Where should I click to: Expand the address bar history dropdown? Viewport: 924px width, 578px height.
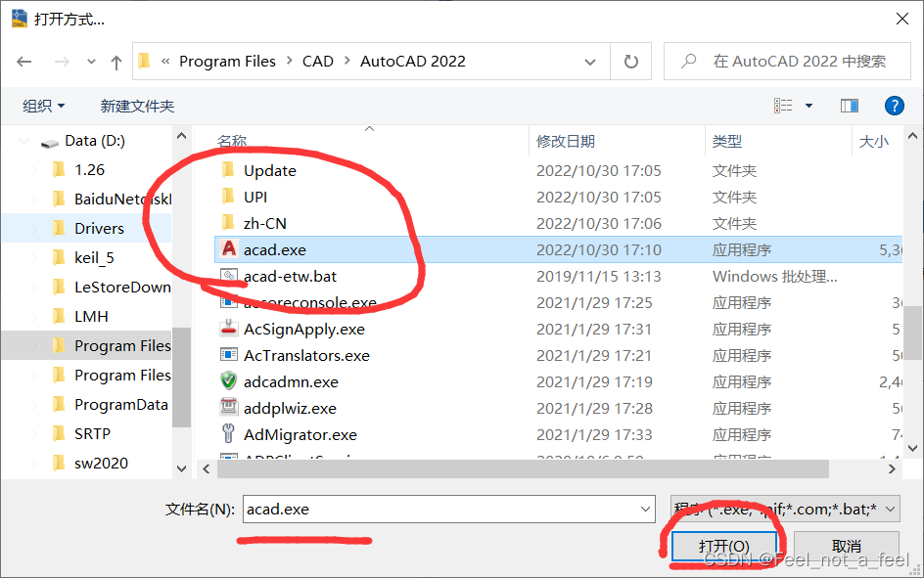tap(590, 62)
